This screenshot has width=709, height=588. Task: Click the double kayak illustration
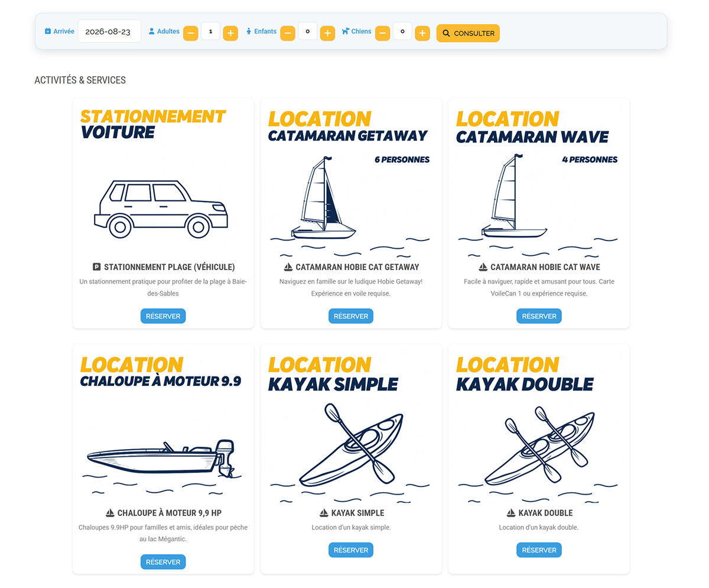539,449
